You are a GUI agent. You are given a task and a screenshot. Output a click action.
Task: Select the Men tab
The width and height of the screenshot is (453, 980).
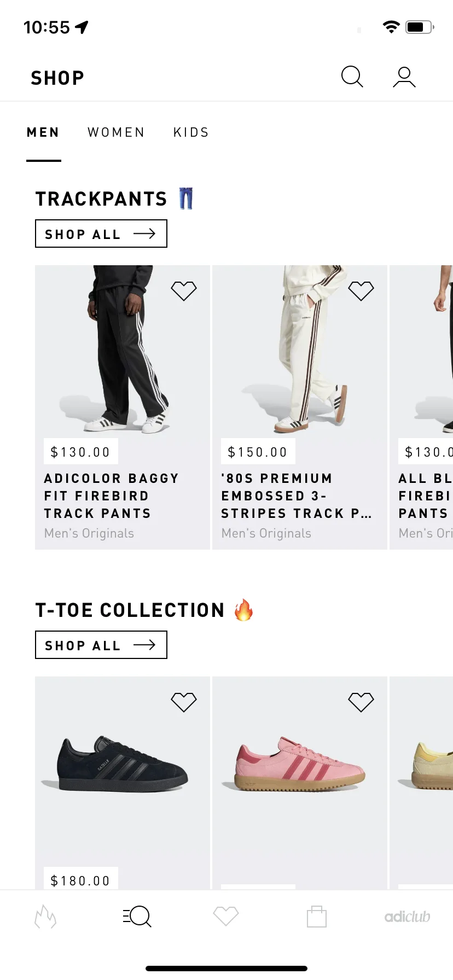click(x=43, y=132)
